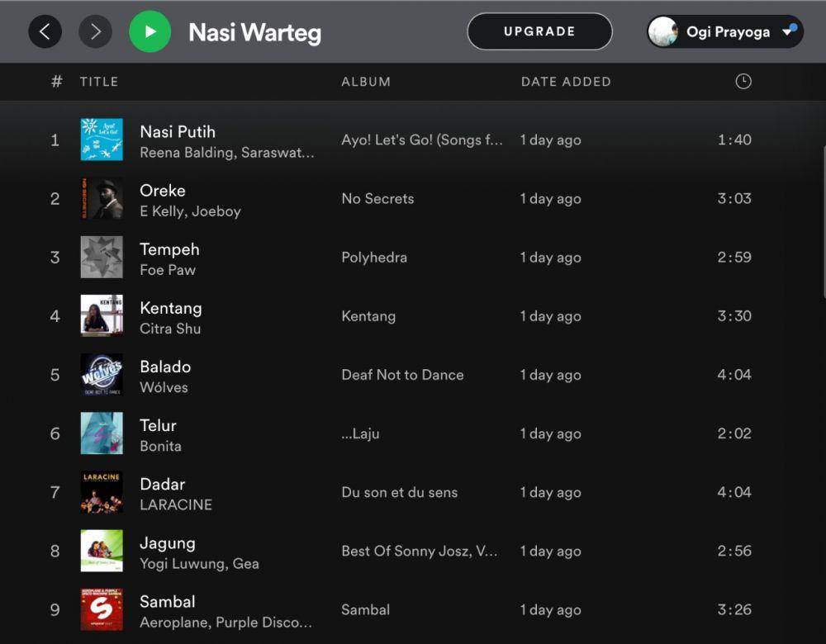Sort by the # column header
Viewport: 826px width, 644px height.
pos(56,82)
